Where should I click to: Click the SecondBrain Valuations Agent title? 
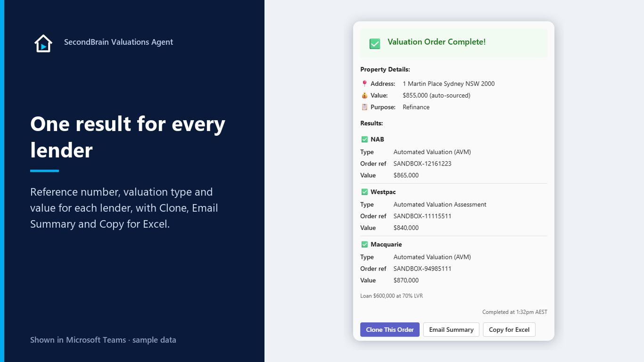pyautogui.click(x=118, y=42)
